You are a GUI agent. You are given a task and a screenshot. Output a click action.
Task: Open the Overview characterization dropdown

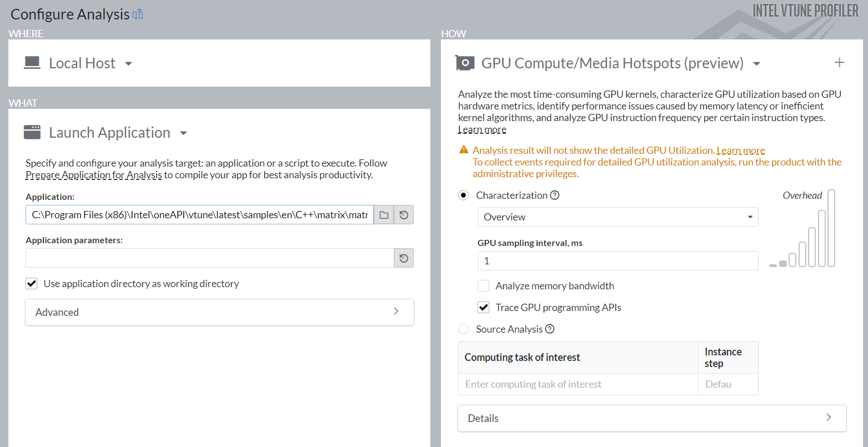(x=618, y=217)
